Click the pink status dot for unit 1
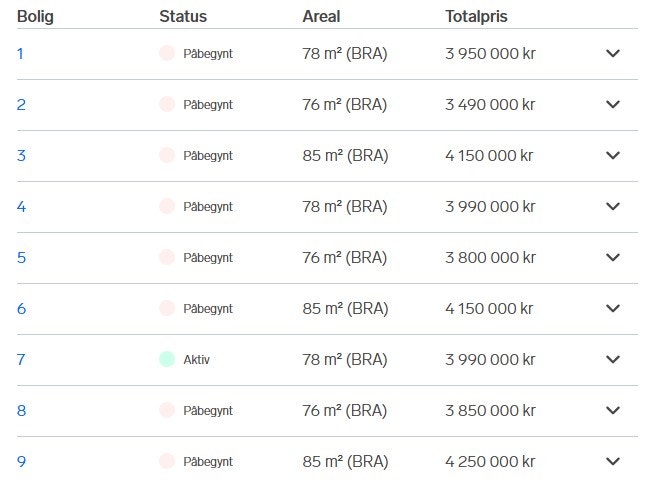This screenshot has height=492, width=659. 167,54
